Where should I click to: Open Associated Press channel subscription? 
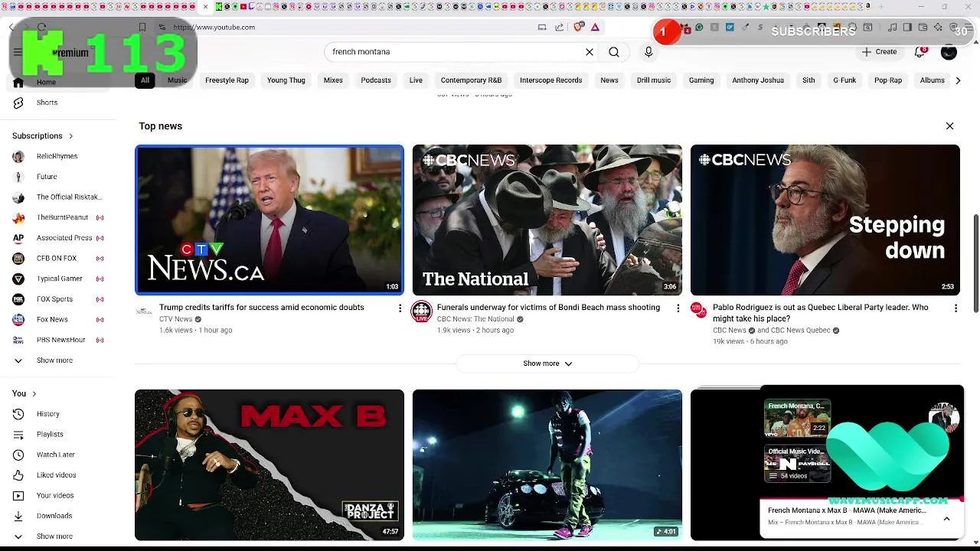58,238
